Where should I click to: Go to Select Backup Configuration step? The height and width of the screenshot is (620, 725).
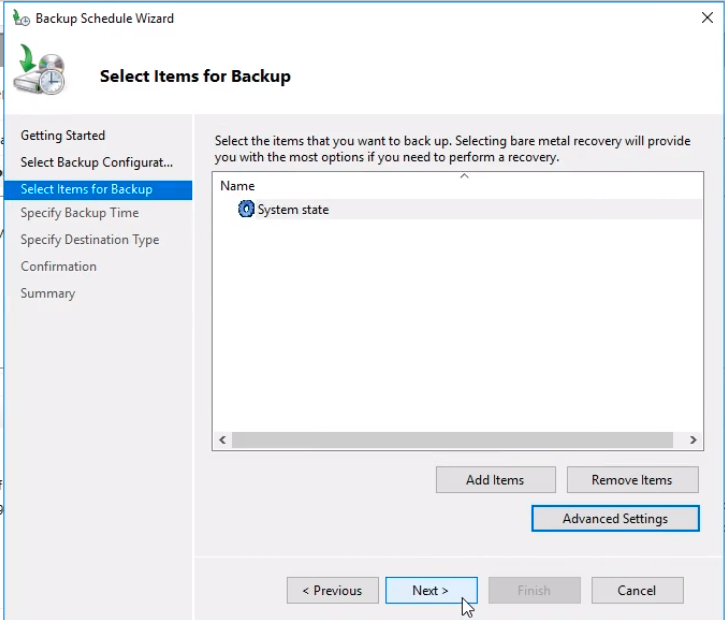[x=97, y=162]
